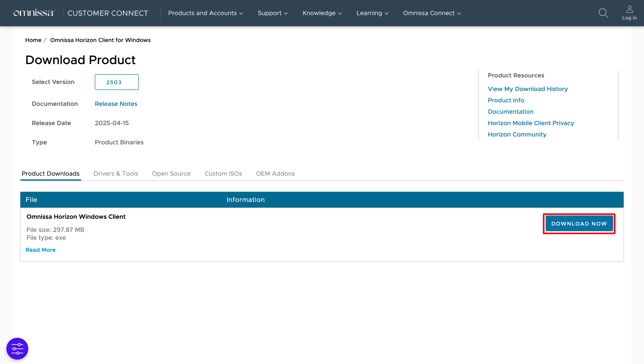
Task: Open Omnissa Connect dropdown
Action: tap(432, 13)
